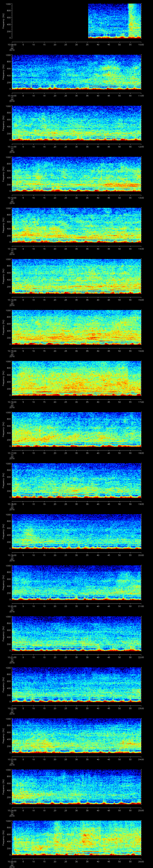Click the spectrogram row from 10:23:00 to 10:24:00
Screen dimensions: 153x868
tap(76, 736)
